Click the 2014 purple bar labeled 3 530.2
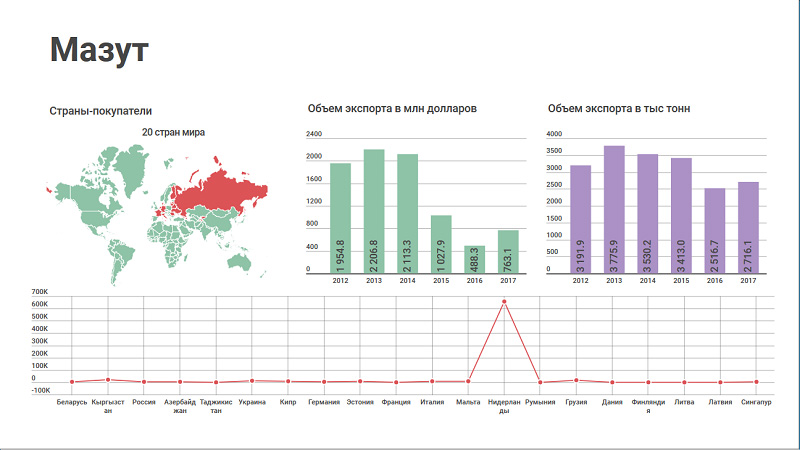 pos(648,214)
